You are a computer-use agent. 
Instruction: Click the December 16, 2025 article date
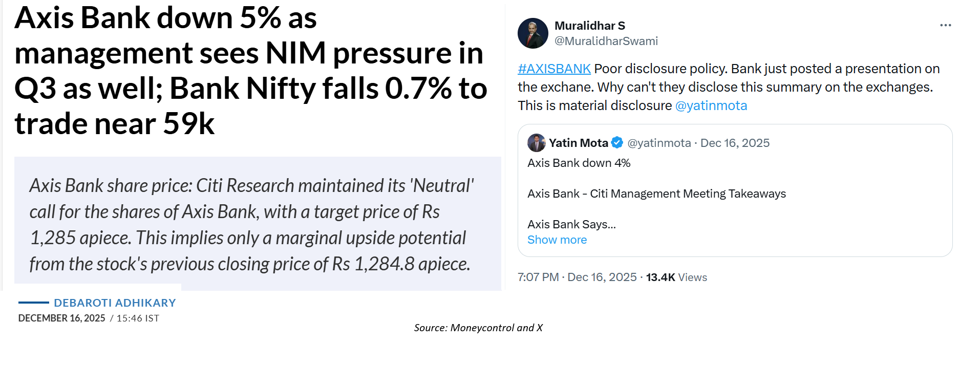point(61,318)
